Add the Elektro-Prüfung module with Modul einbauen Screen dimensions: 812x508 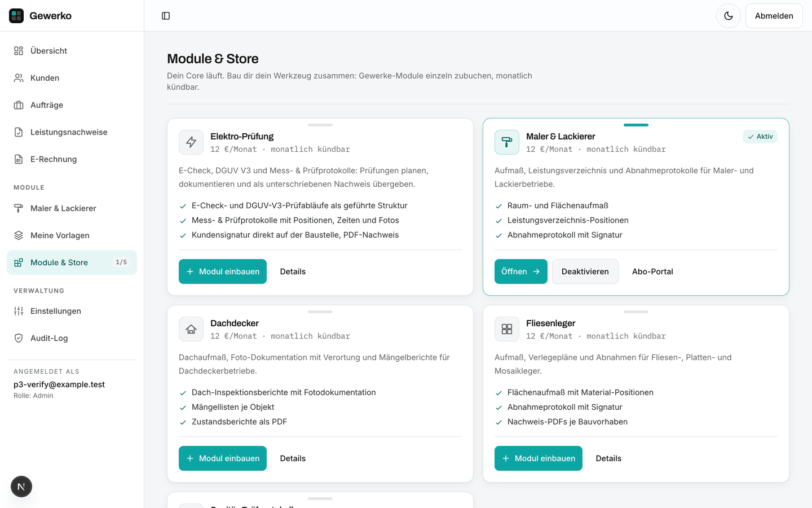223,271
